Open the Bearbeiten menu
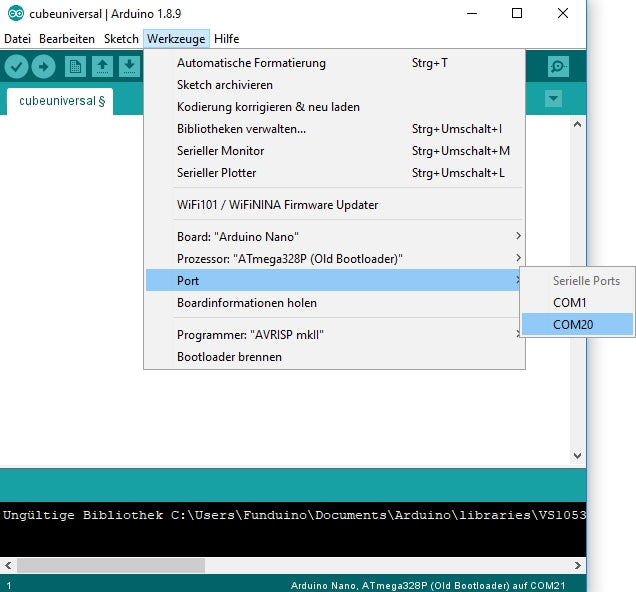This screenshot has height=592, width=636. click(x=67, y=39)
